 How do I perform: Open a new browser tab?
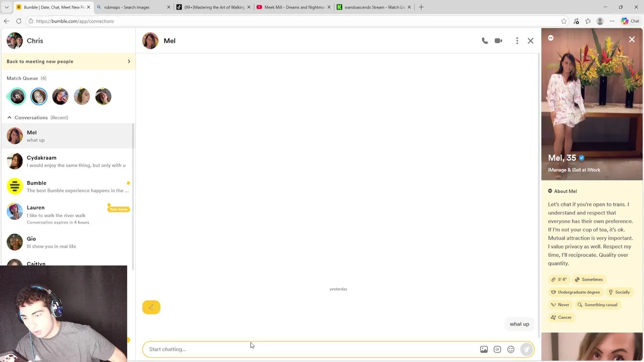click(421, 7)
